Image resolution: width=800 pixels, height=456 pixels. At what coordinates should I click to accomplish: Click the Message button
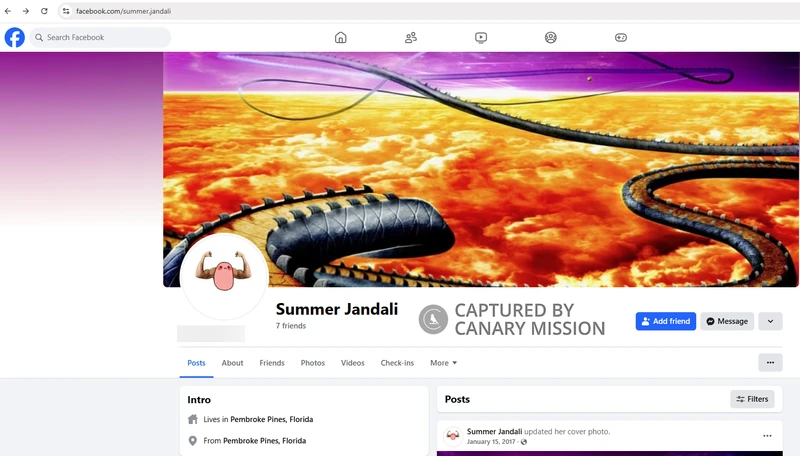click(x=727, y=321)
